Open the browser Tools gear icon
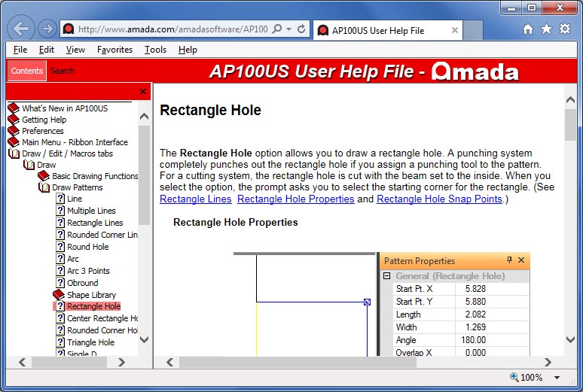The height and width of the screenshot is (392, 583). [x=565, y=29]
